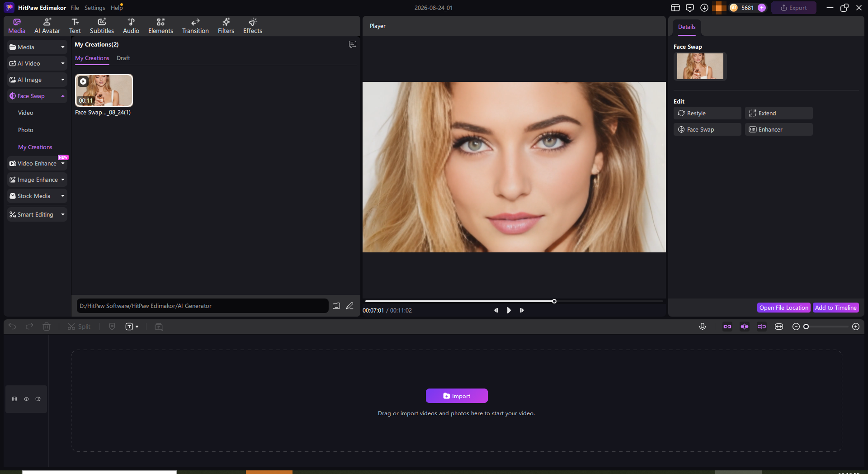
Task: Open the Filters panel
Action: [x=226, y=26]
